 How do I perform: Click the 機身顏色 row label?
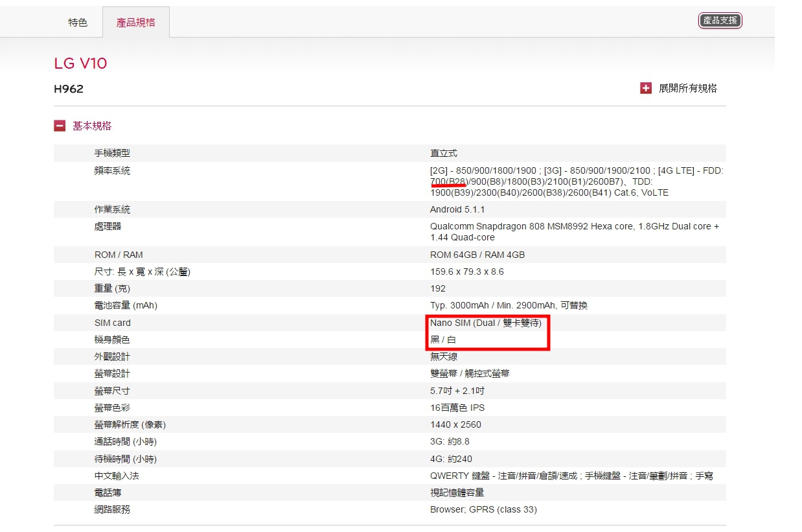pyautogui.click(x=112, y=340)
